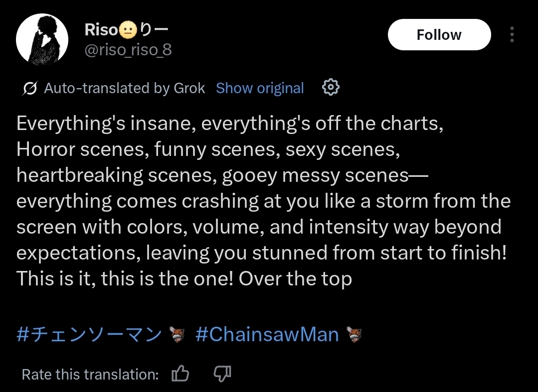Image resolution: width=538 pixels, height=392 pixels.
Task: Click the Grok logo icon
Action: 30,89
